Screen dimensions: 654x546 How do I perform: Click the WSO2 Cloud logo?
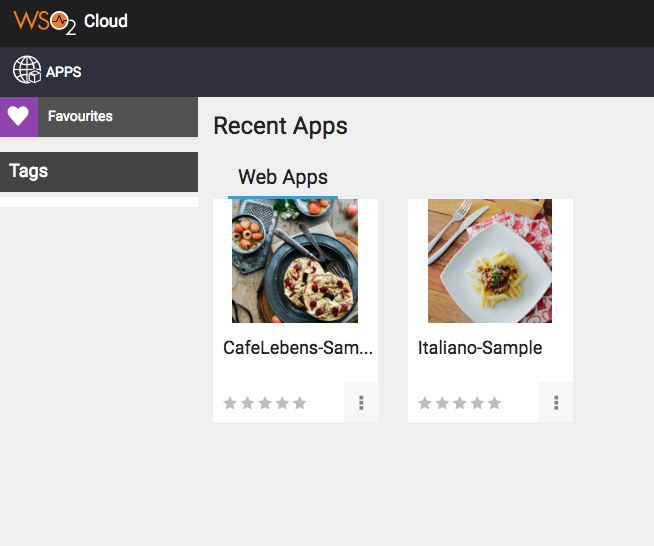(70, 21)
